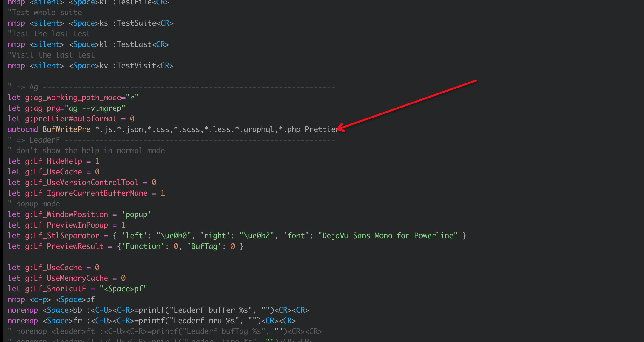
Task: Click the :TestLast command text
Action: pos(132,44)
